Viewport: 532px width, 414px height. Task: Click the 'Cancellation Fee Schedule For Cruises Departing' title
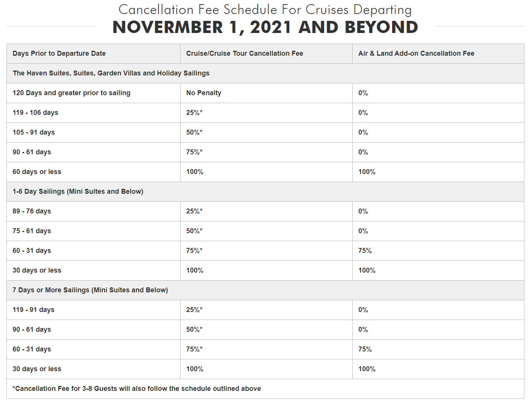pyautogui.click(x=265, y=9)
